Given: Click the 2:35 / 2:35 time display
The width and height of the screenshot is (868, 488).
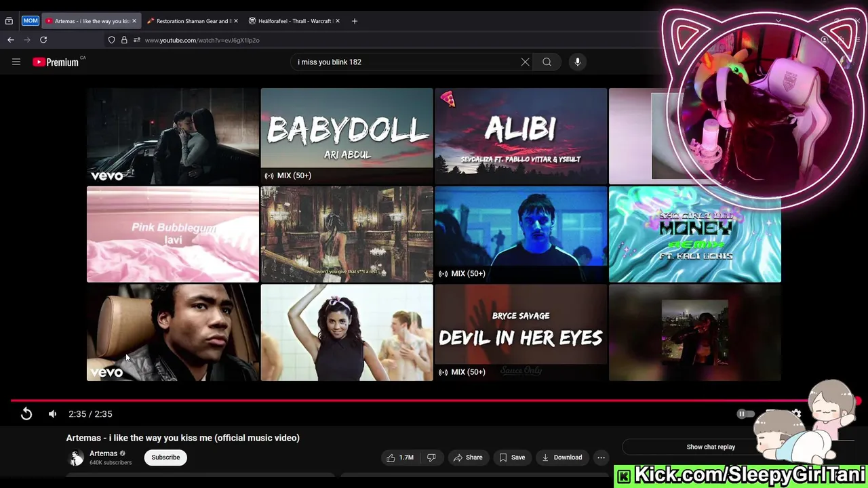Looking at the screenshot, I should (90, 413).
